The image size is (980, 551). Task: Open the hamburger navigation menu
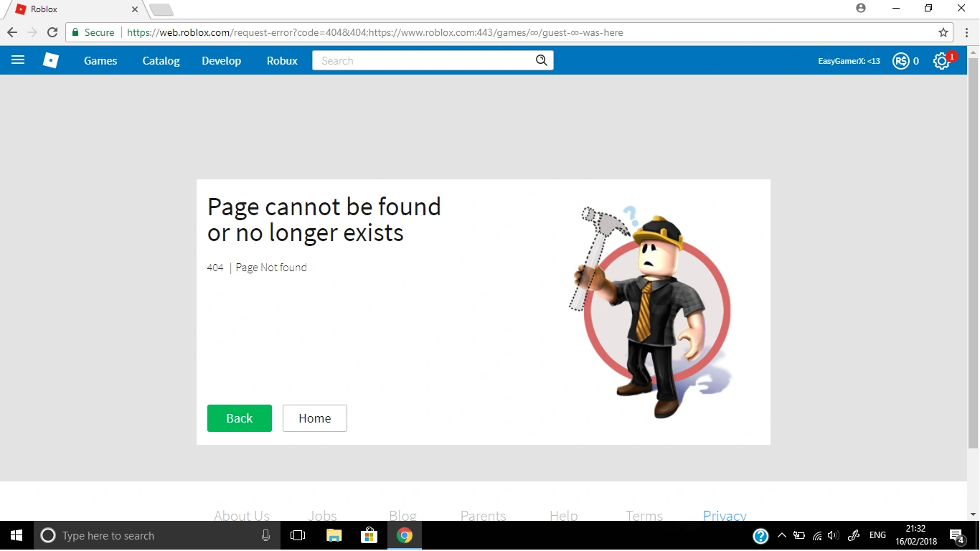click(18, 60)
